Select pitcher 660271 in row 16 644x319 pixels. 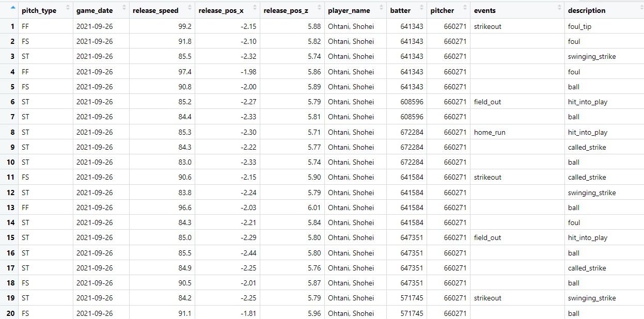point(455,253)
